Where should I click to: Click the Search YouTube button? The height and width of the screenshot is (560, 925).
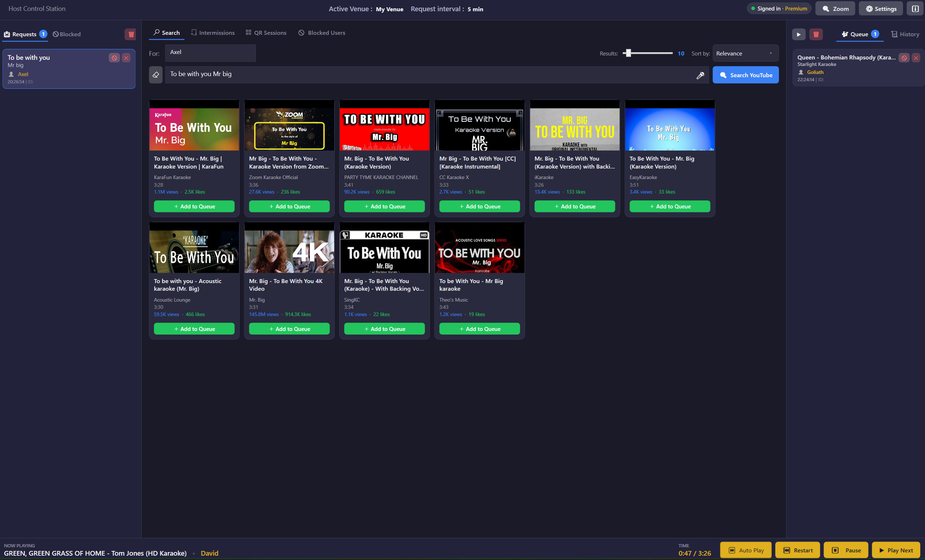tap(746, 75)
